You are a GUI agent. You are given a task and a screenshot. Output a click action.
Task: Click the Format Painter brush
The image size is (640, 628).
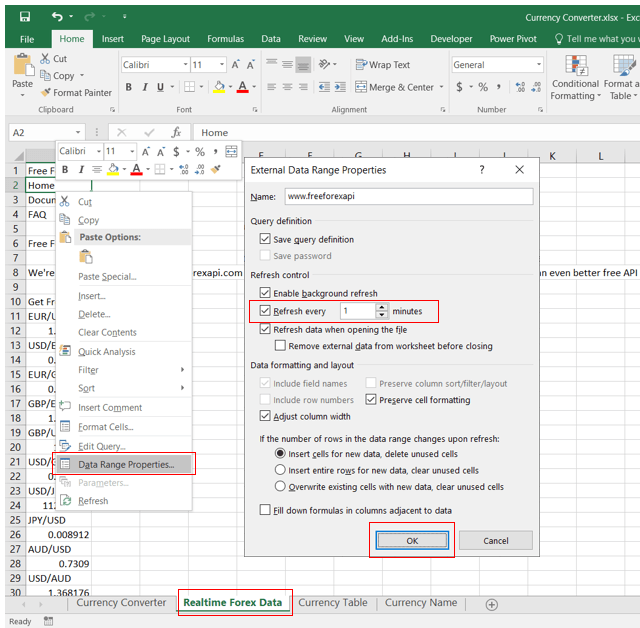46,92
